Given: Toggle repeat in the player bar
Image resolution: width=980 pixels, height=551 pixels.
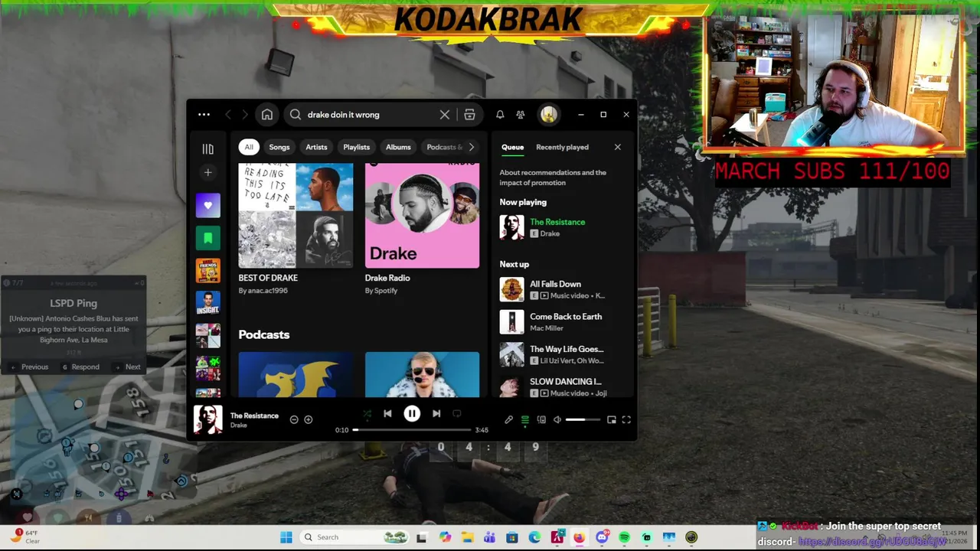Looking at the screenshot, I should click(x=457, y=414).
